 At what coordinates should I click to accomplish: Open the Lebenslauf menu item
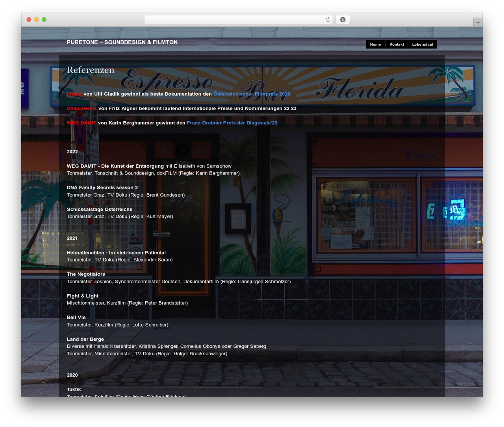pyautogui.click(x=422, y=45)
